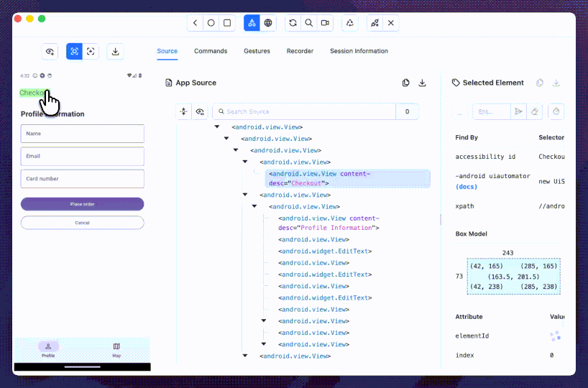Click the document icon beside App Source
588x388 pixels.
[x=169, y=83]
